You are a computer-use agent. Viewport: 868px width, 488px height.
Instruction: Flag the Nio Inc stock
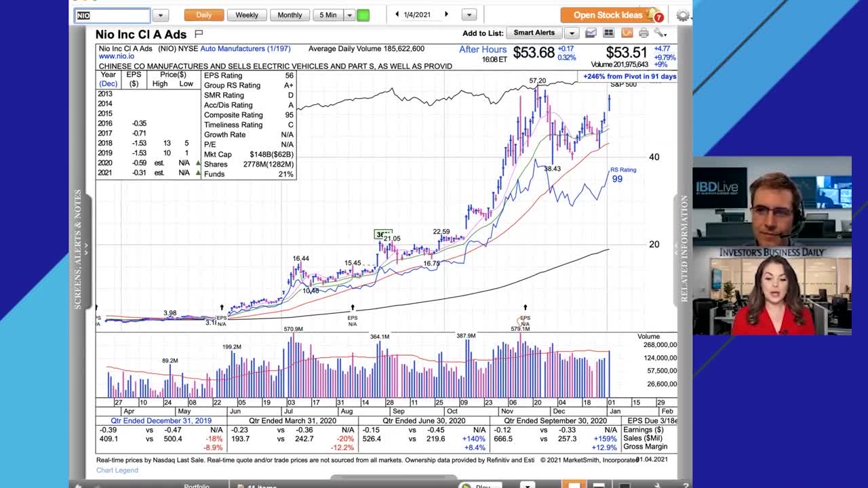coord(199,33)
